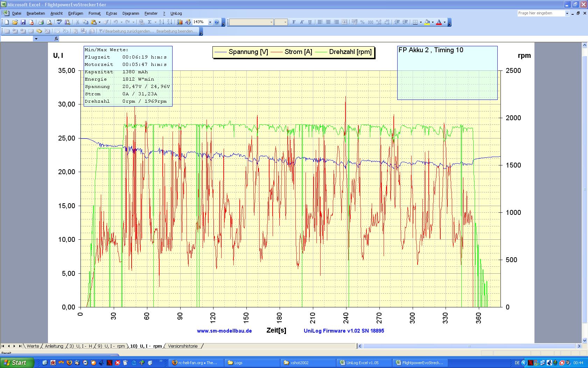Click the www.sm-modellbau.de link
This screenshot has width=588, height=368.
pyautogui.click(x=224, y=331)
